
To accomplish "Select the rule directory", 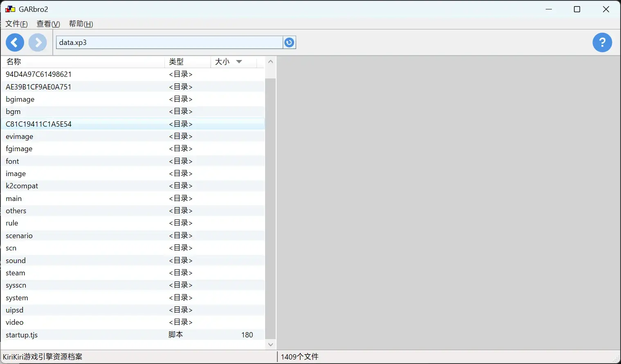I will pyautogui.click(x=133, y=223).
